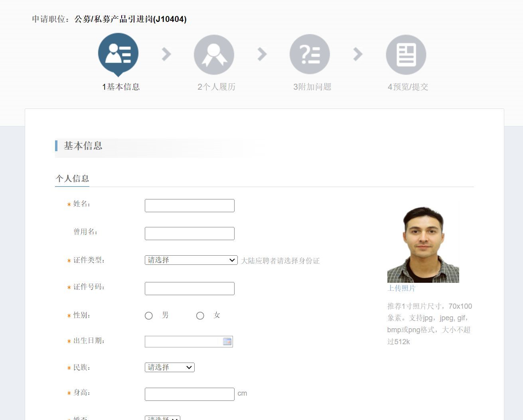Screen dimensions: 523x420
Task: Click the 上传照片 link
Action: coord(401,288)
